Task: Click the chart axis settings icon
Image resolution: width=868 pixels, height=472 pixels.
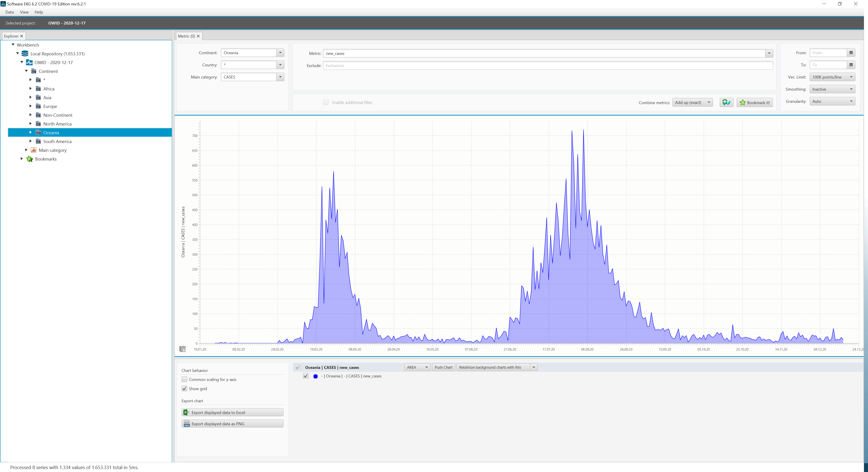Action: [182, 349]
